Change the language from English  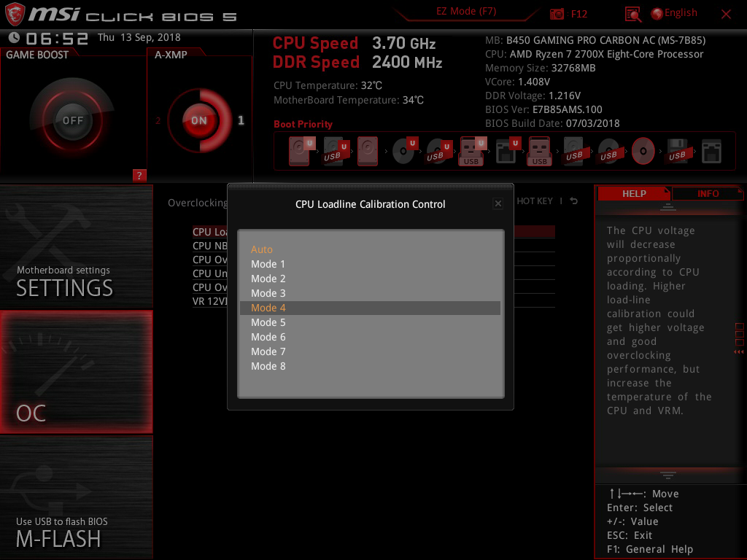(681, 13)
